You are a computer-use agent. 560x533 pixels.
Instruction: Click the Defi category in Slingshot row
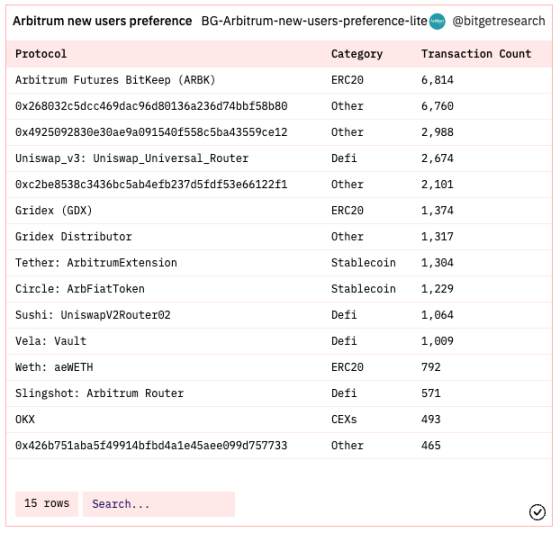[x=344, y=393]
